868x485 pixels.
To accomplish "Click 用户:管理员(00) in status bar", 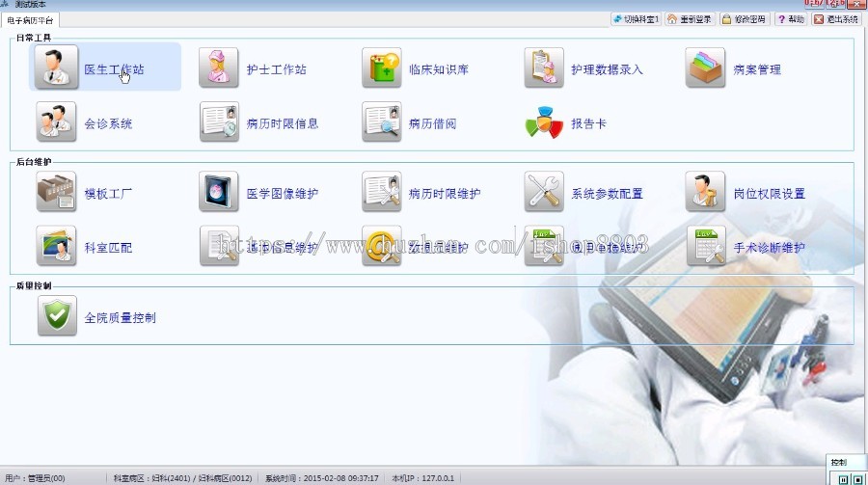I will click(x=35, y=478).
